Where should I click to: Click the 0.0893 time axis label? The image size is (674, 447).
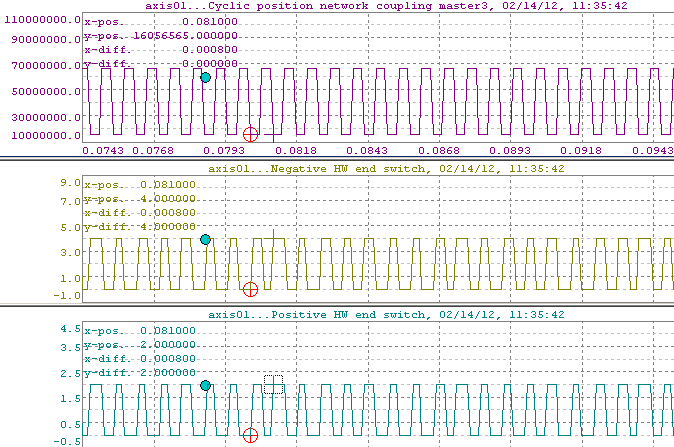510,151
